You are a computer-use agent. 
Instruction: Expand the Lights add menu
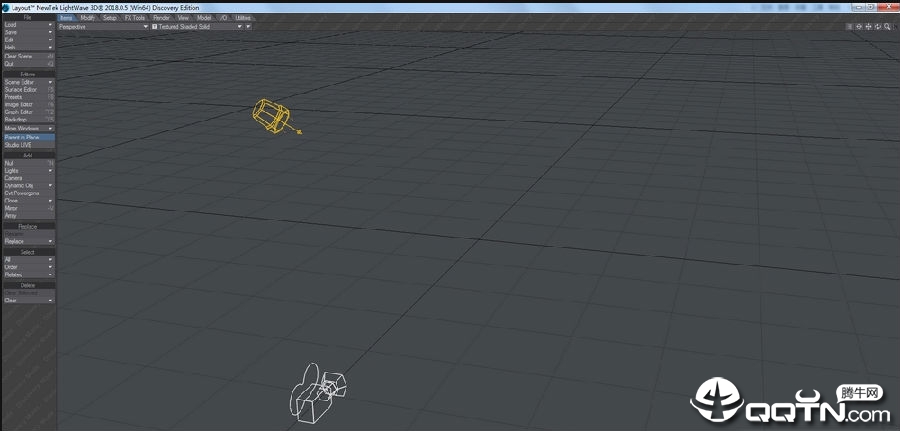pyautogui.click(x=29, y=170)
